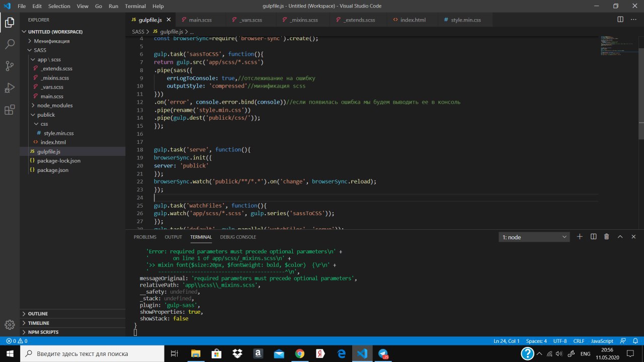Screen dimensions: 644x362
Task: Change cursor position via Ln 24, Col 1
Action: [507, 341]
